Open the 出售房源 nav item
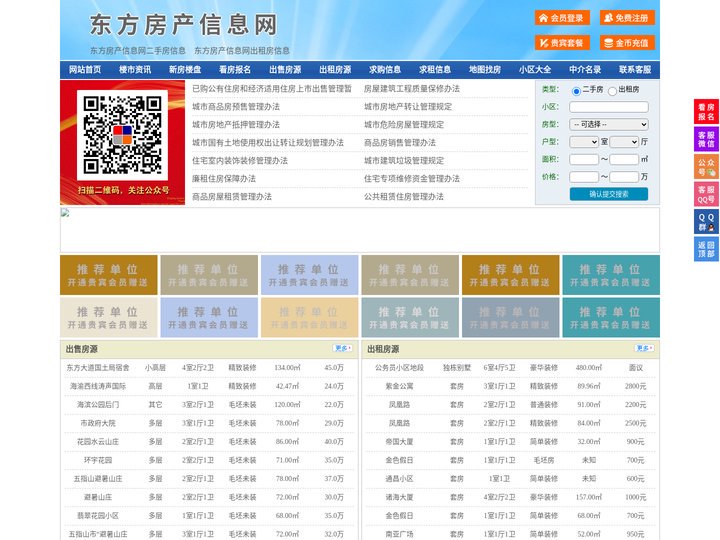This screenshot has width=720, height=540. tap(285, 70)
